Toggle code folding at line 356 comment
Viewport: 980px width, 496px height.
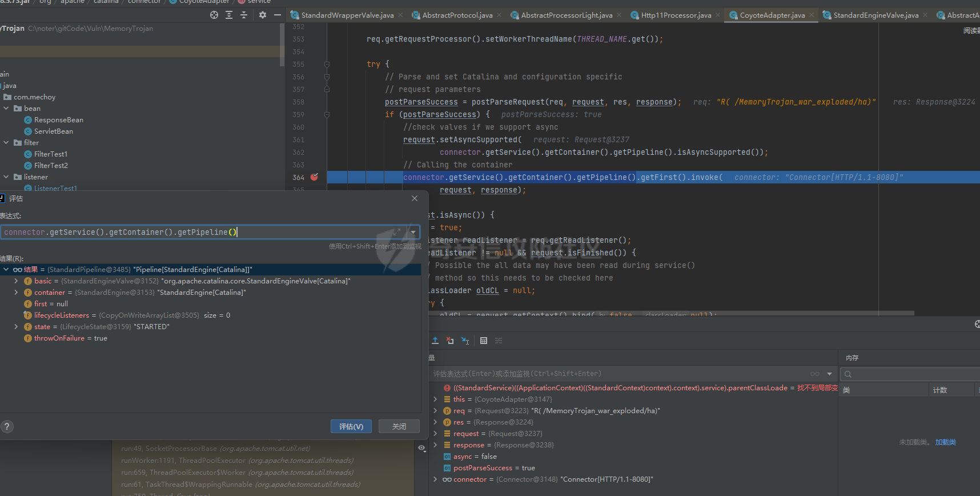tap(327, 77)
